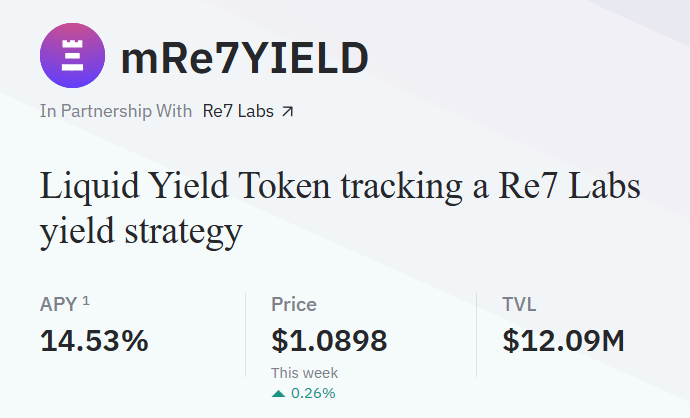Open the APY footnote superscript 1

[x=86, y=301]
